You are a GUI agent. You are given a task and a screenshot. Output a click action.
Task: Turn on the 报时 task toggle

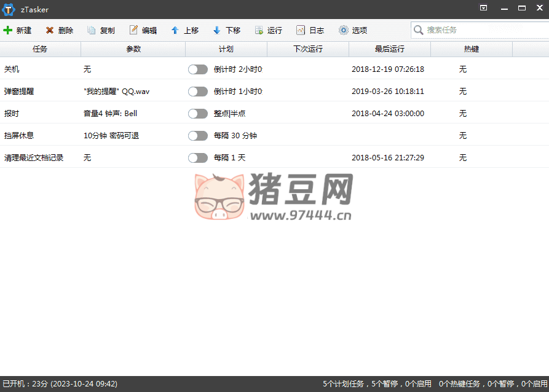pos(197,114)
